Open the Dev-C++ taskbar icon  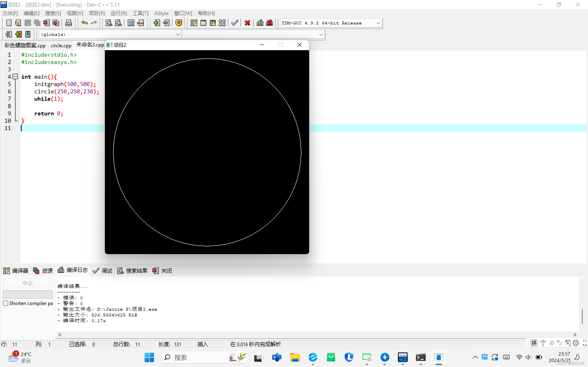403,357
